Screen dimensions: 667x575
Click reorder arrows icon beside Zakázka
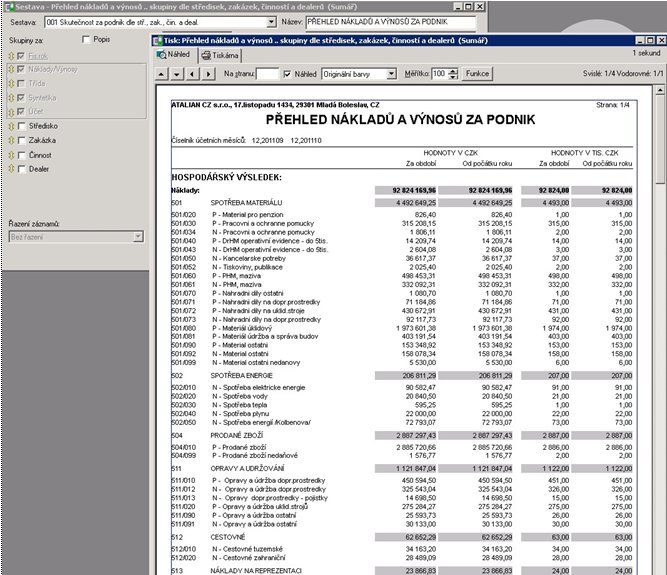coord(11,140)
